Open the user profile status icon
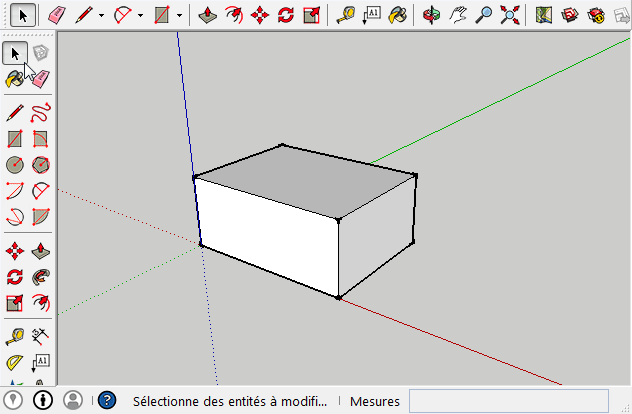 click(73, 401)
